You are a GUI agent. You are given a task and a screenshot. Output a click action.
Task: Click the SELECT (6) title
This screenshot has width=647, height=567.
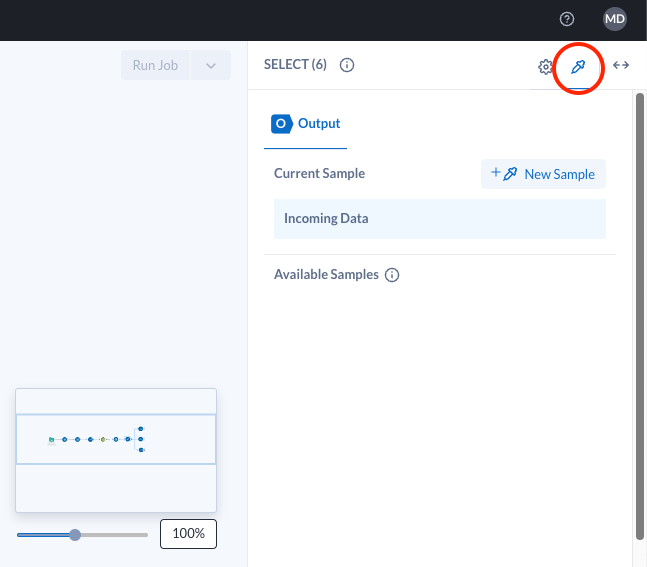tap(295, 65)
